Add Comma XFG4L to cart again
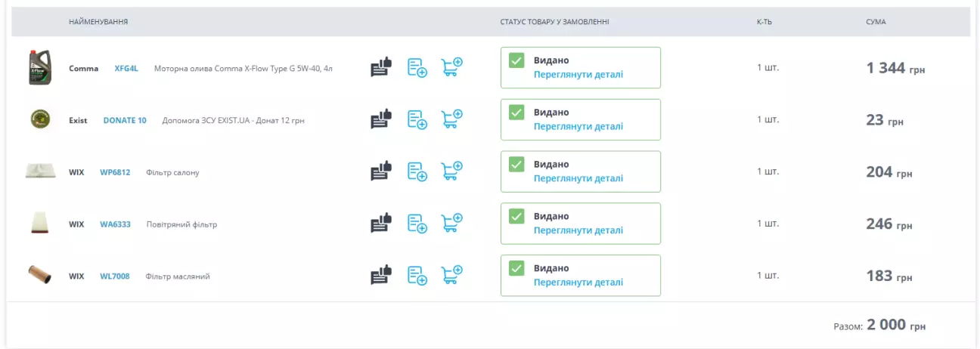The image size is (980, 349). click(452, 67)
